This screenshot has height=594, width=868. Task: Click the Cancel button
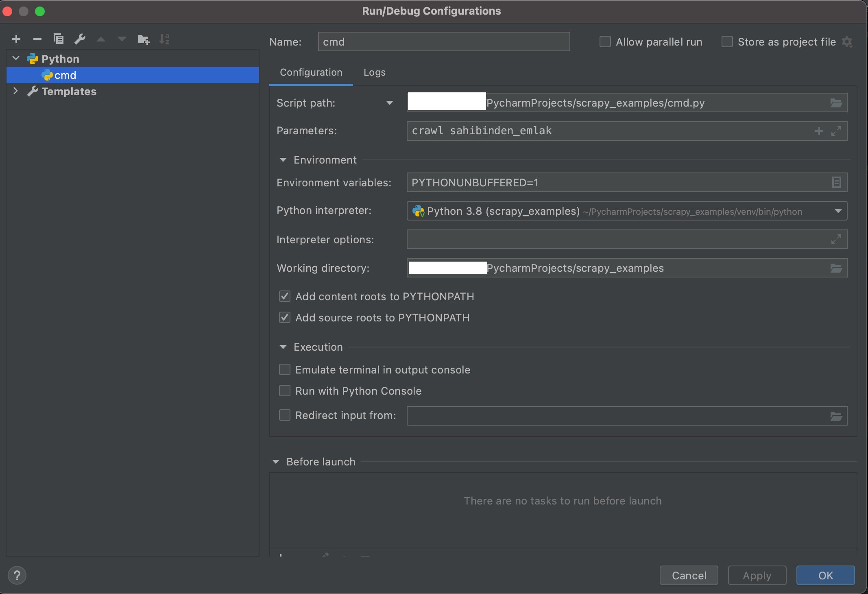(x=689, y=575)
